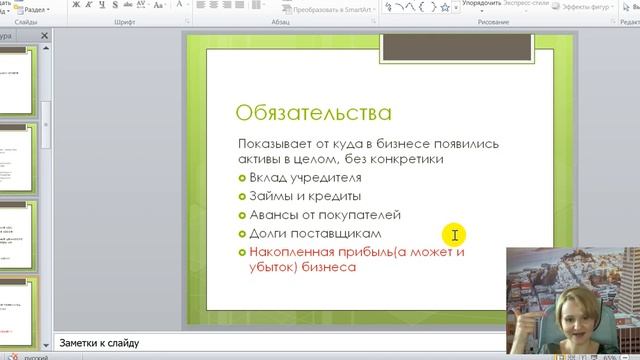Viewport: 640px width, 360px height.
Task: Click paragraph starting with Показывает от куда
Action: coord(368,151)
